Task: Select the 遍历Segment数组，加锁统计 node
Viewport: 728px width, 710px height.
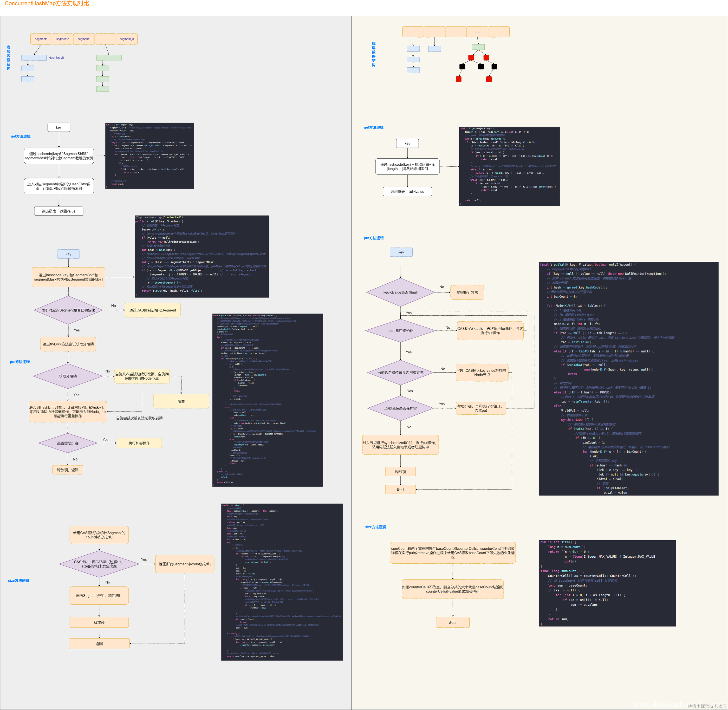Action: (99, 596)
